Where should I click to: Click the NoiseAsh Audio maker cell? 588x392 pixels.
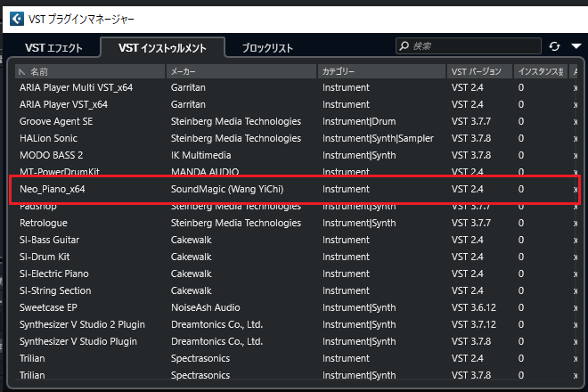[x=206, y=307]
